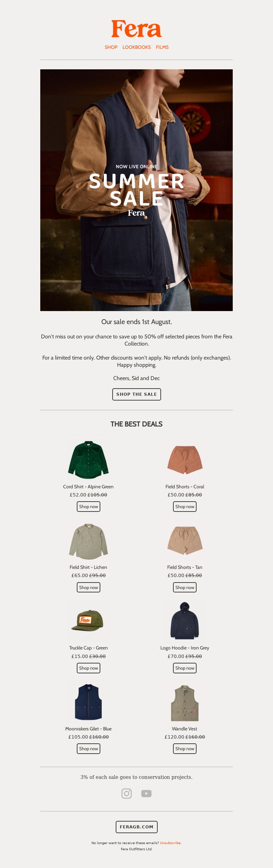Shop now for Field Shorts - Coral

185,506
